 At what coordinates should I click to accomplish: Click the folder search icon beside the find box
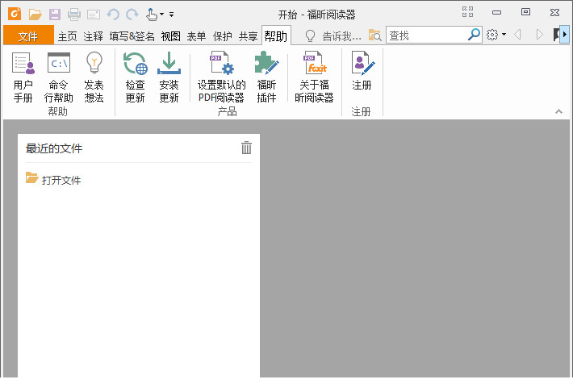pyautogui.click(x=375, y=35)
